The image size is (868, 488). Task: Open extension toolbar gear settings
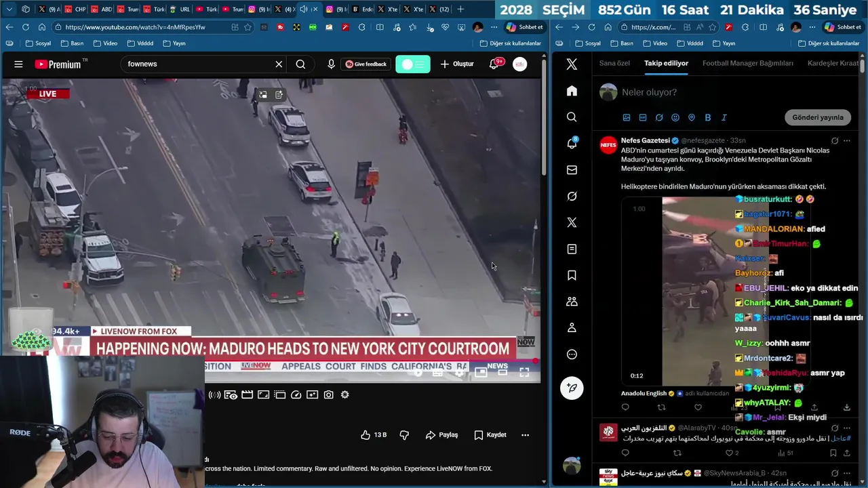point(345,394)
